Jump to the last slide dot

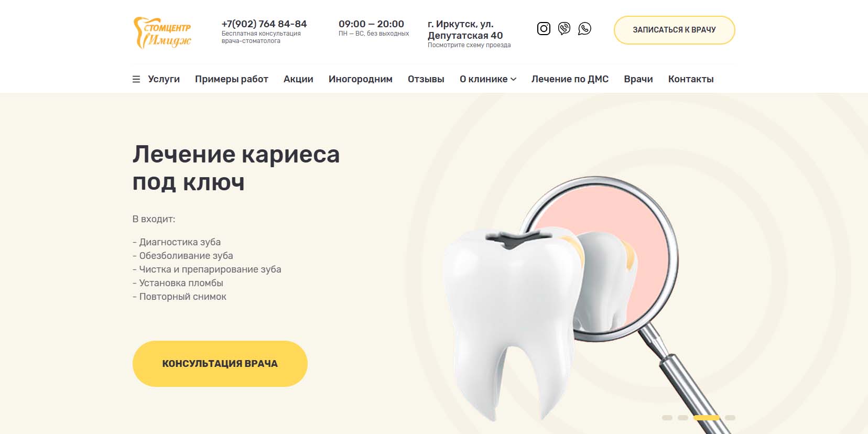[730, 418]
